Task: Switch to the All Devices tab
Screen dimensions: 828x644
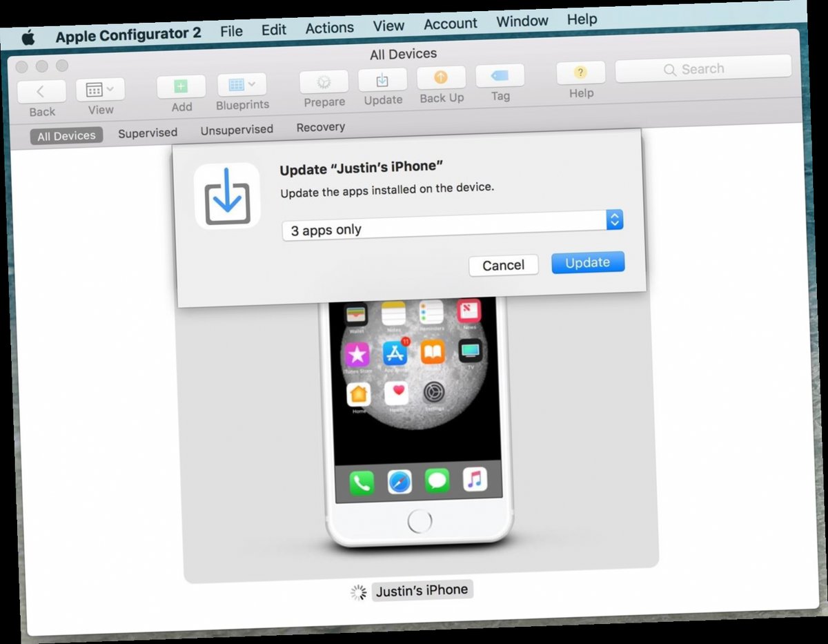Action: (x=66, y=136)
